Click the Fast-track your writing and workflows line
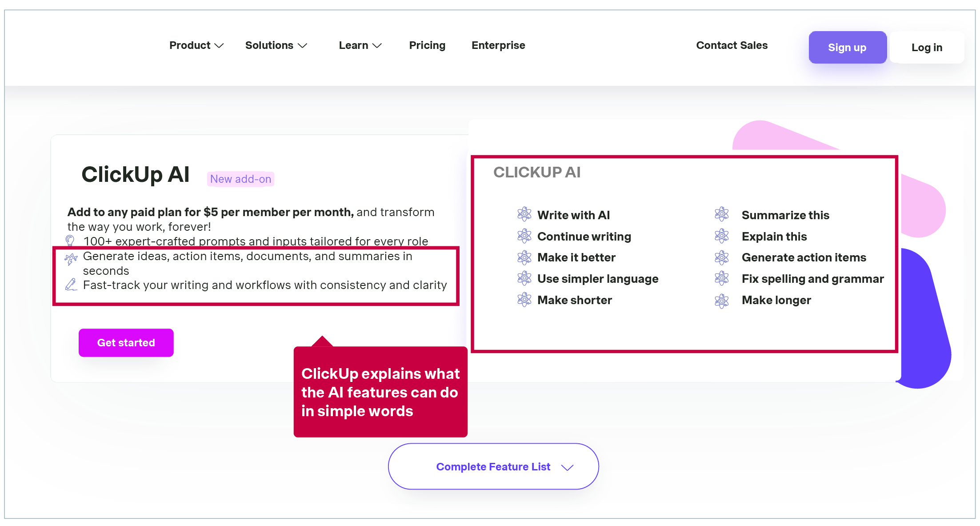This screenshot has width=980, height=526. pos(265,285)
